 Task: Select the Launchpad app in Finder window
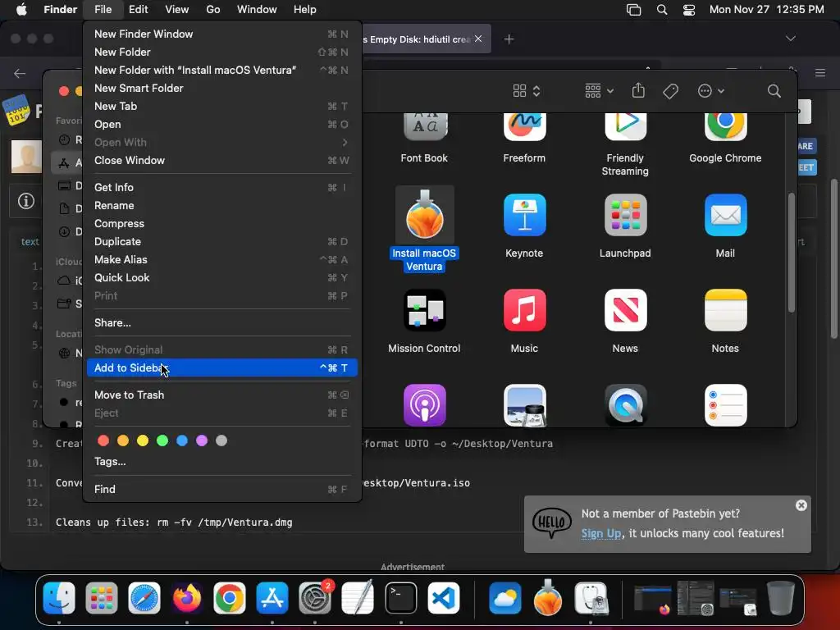(x=625, y=216)
